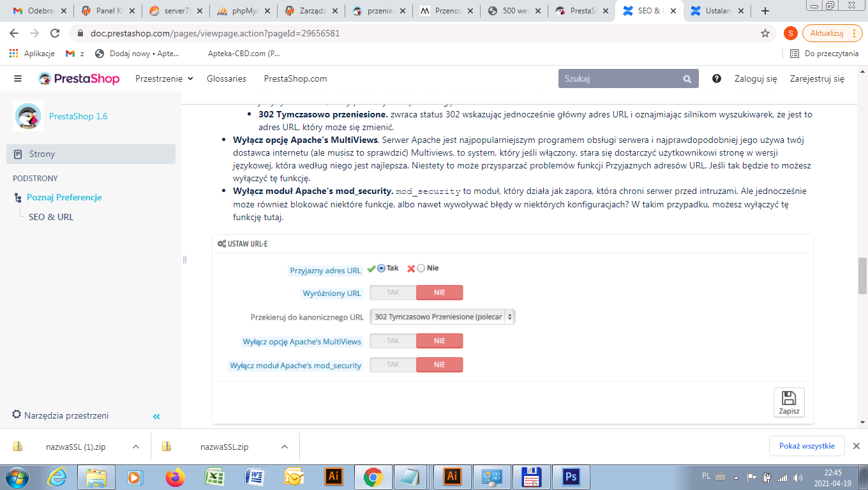
Task: Open Excel from the taskbar
Action: tap(215, 477)
